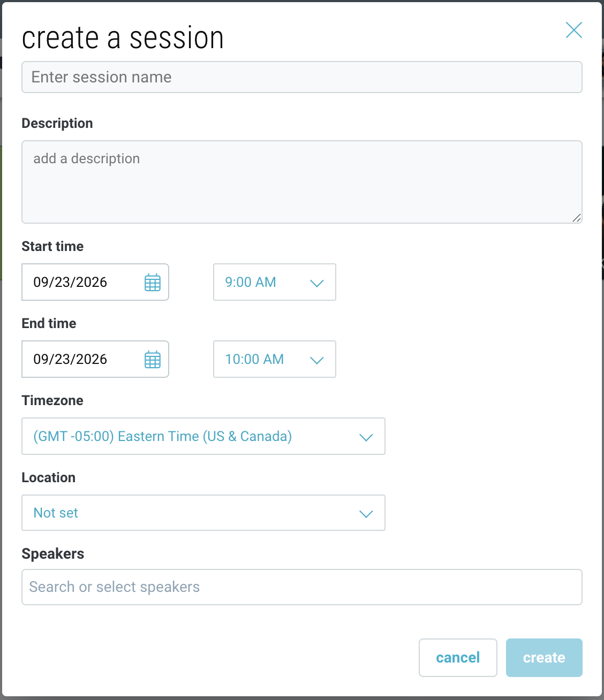604x700 pixels.
Task: Close the create a session dialog
Action: (x=574, y=30)
